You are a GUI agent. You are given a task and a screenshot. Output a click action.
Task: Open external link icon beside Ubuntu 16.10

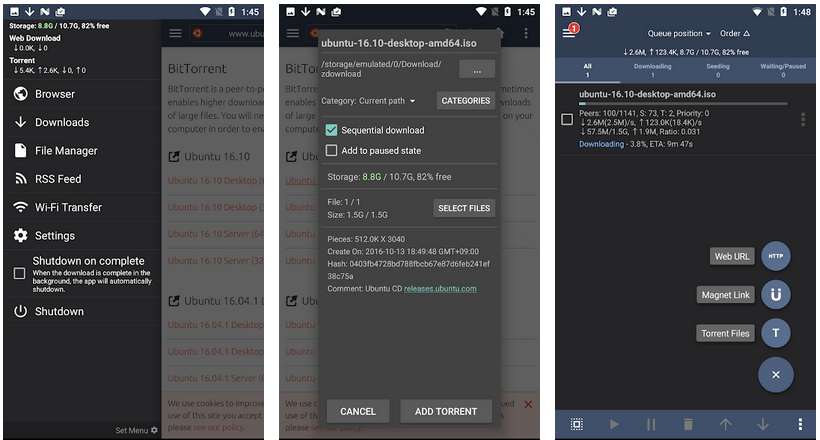coord(174,156)
